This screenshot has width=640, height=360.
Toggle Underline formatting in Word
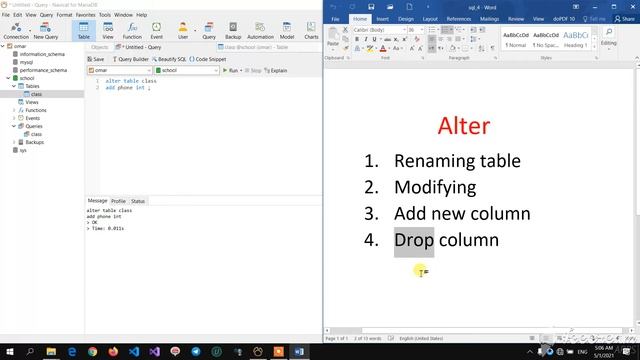(x=374, y=39)
